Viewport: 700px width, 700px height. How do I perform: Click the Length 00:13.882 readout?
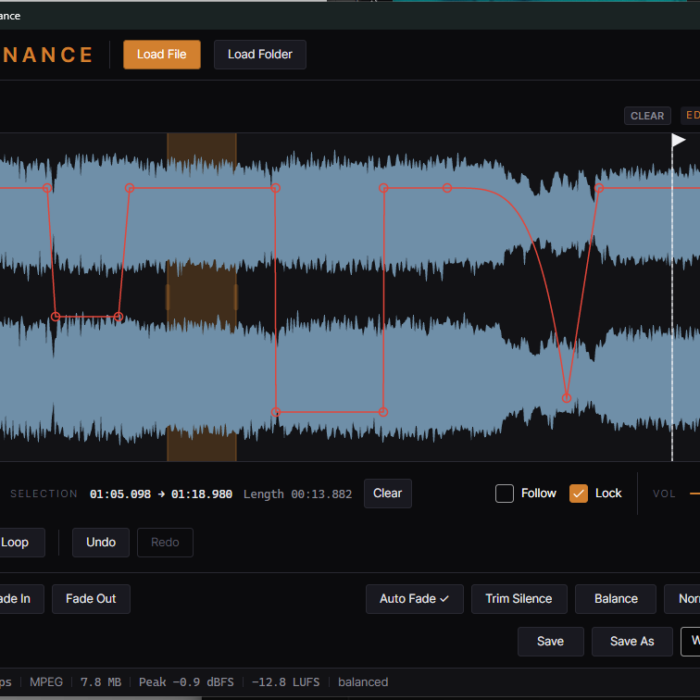coord(297,494)
